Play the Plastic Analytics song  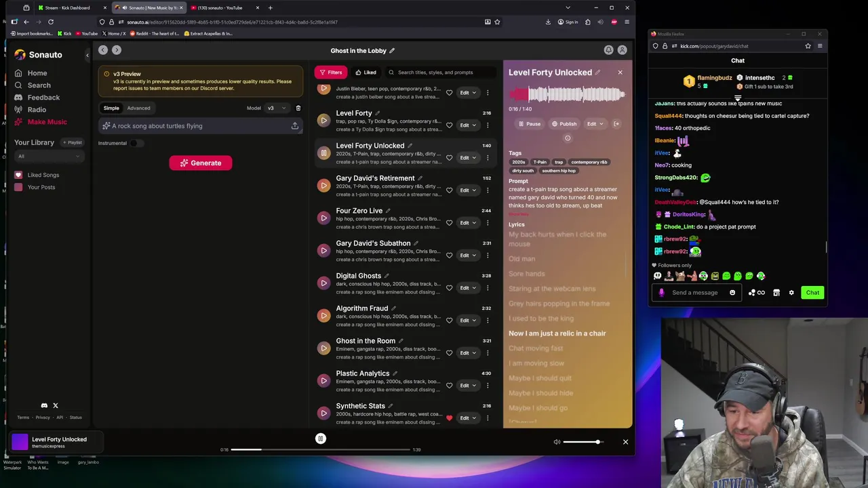pyautogui.click(x=323, y=381)
